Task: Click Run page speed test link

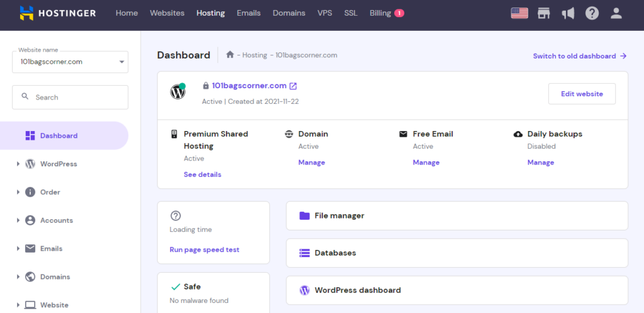Action: pos(204,249)
